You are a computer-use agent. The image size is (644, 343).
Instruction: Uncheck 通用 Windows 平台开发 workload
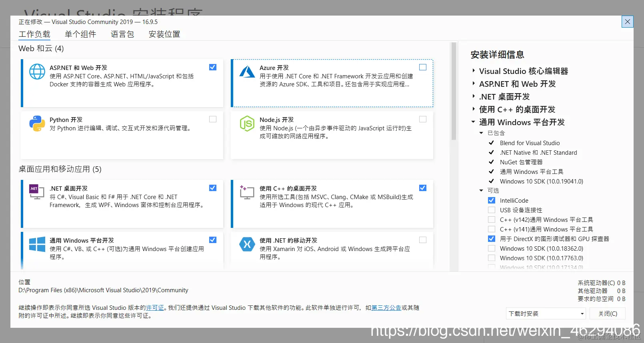[213, 240]
